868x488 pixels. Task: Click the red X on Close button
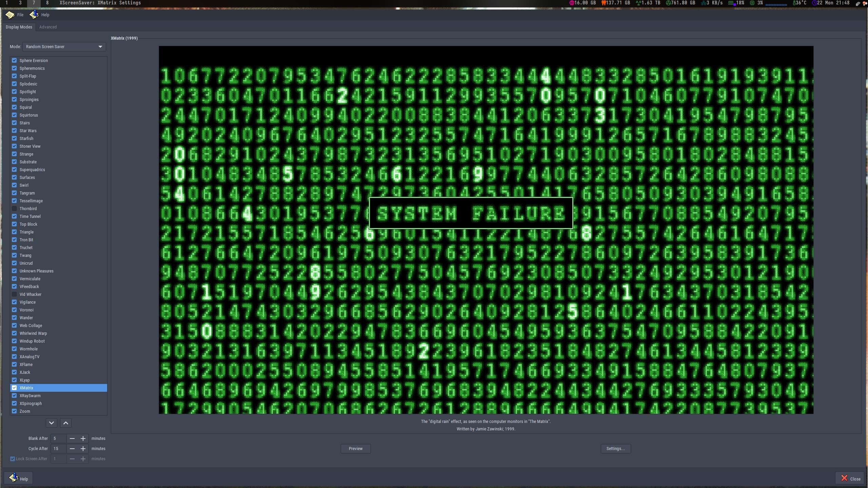coord(844,478)
